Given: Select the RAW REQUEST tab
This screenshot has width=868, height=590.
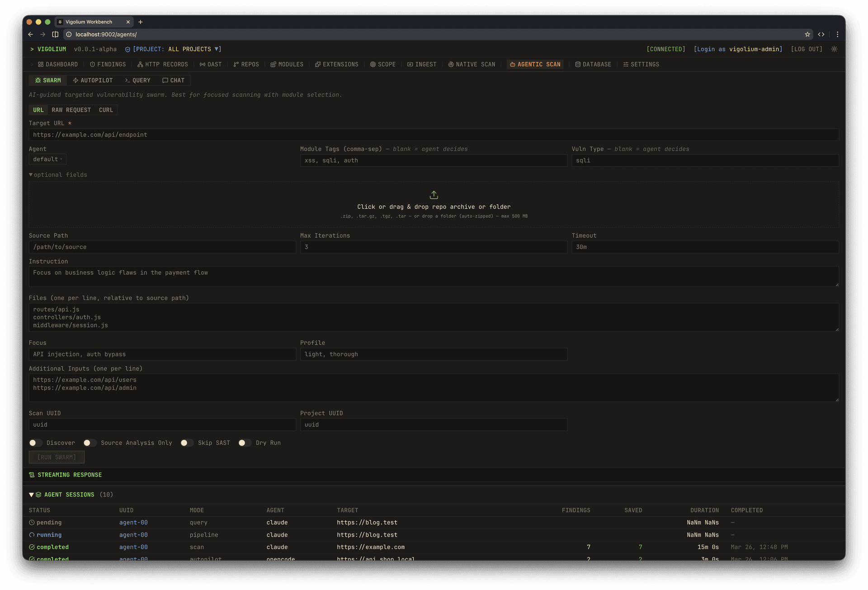Looking at the screenshot, I should [71, 110].
